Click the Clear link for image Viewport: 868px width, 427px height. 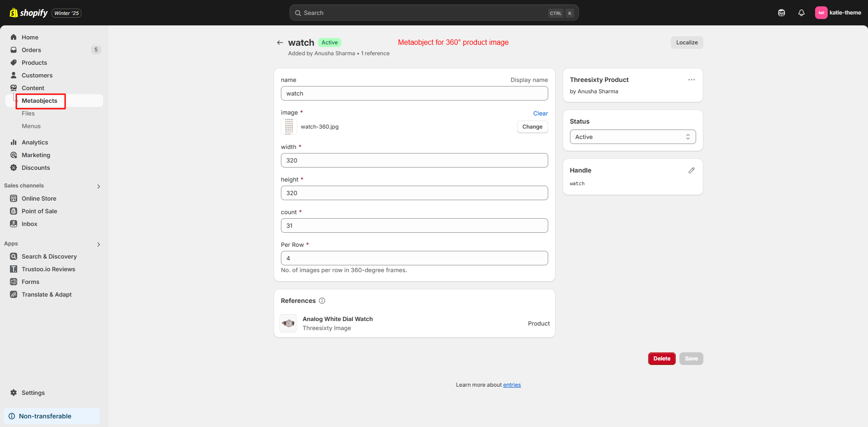(x=540, y=113)
